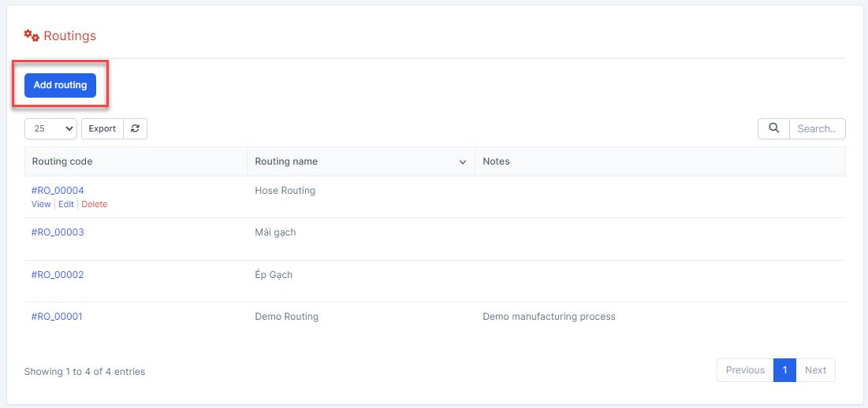Sort by Routing code column header
Image resolution: width=868 pixels, height=408 pixels.
point(62,161)
